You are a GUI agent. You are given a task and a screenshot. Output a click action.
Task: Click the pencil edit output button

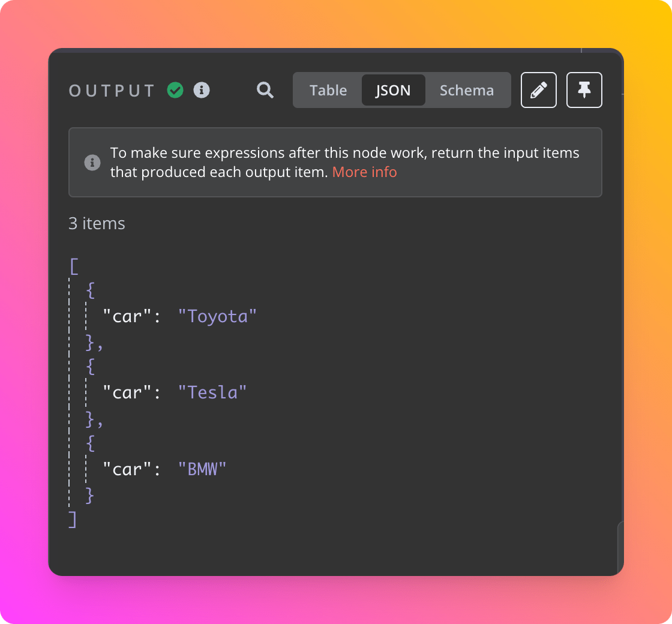click(539, 90)
